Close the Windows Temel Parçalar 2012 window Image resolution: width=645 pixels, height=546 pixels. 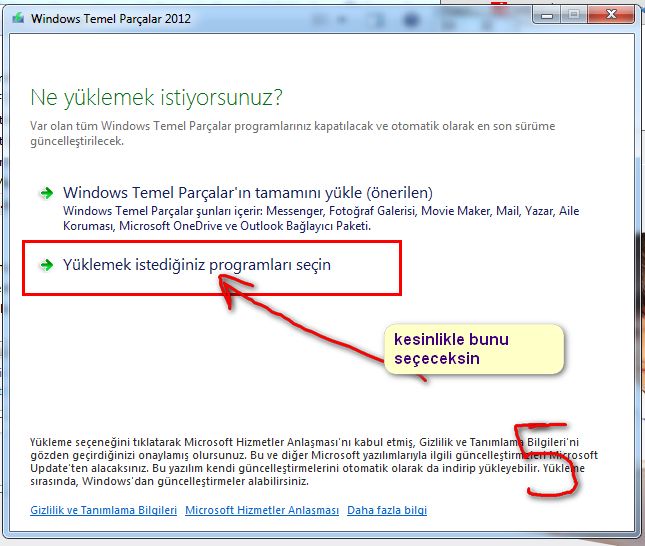point(611,15)
